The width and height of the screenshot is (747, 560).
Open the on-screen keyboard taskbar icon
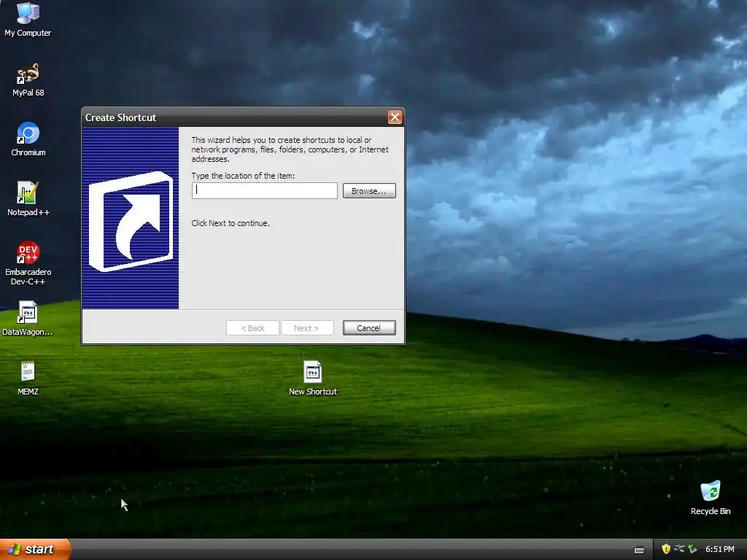[x=639, y=550]
